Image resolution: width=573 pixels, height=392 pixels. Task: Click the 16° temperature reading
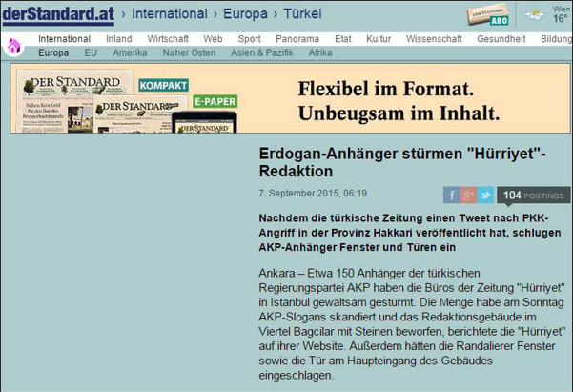(x=561, y=19)
